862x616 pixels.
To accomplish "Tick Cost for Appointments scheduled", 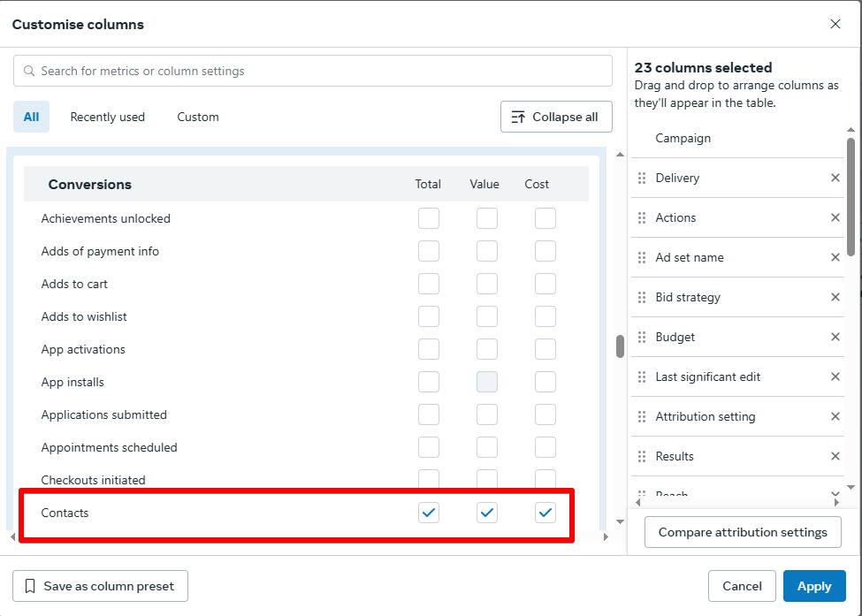I will pos(545,447).
